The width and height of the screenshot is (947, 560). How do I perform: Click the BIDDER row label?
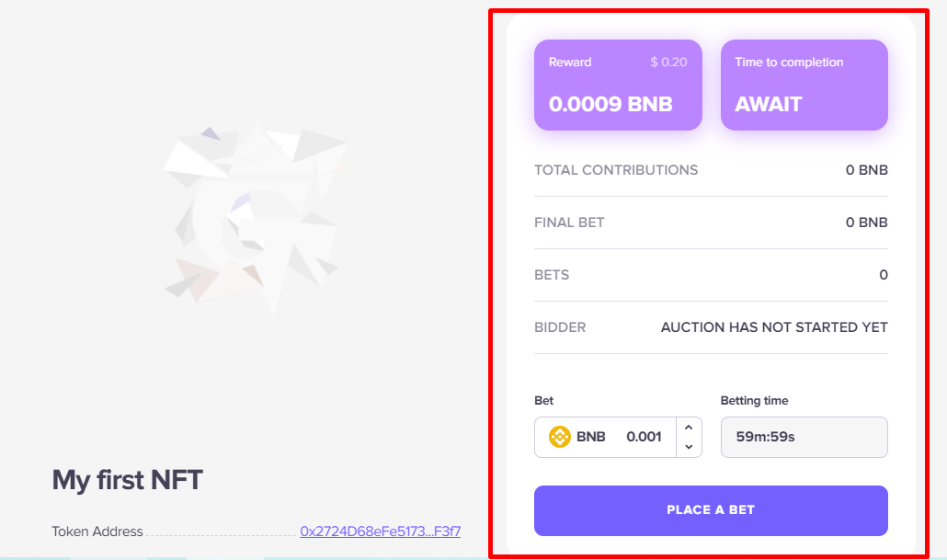pyautogui.click(x=560, y=327)
